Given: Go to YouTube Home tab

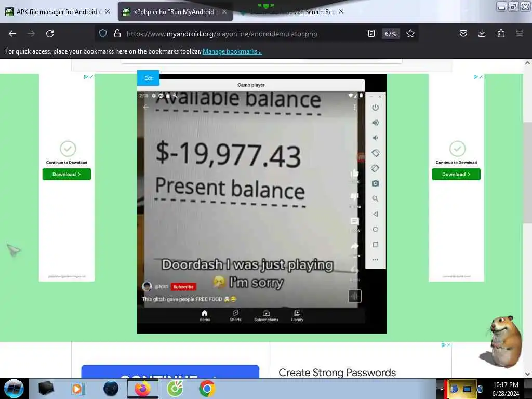Looking at the screenshot, I should click(205, 315).
